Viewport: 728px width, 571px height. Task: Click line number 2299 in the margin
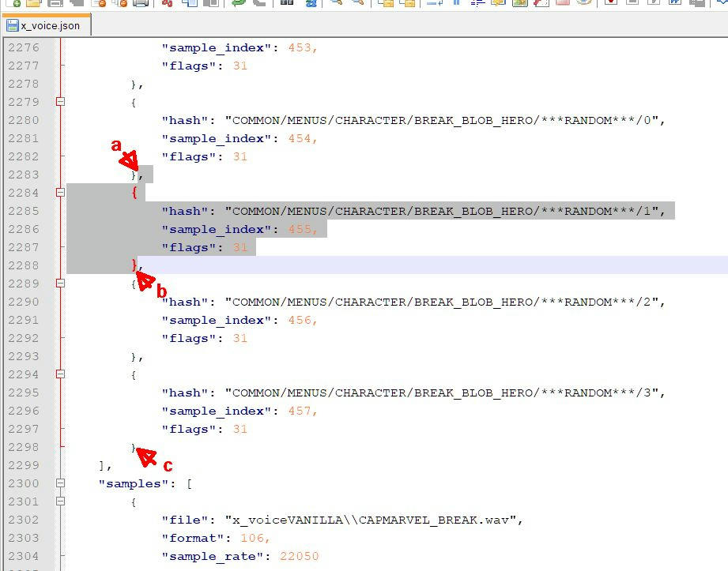point(24,465)
